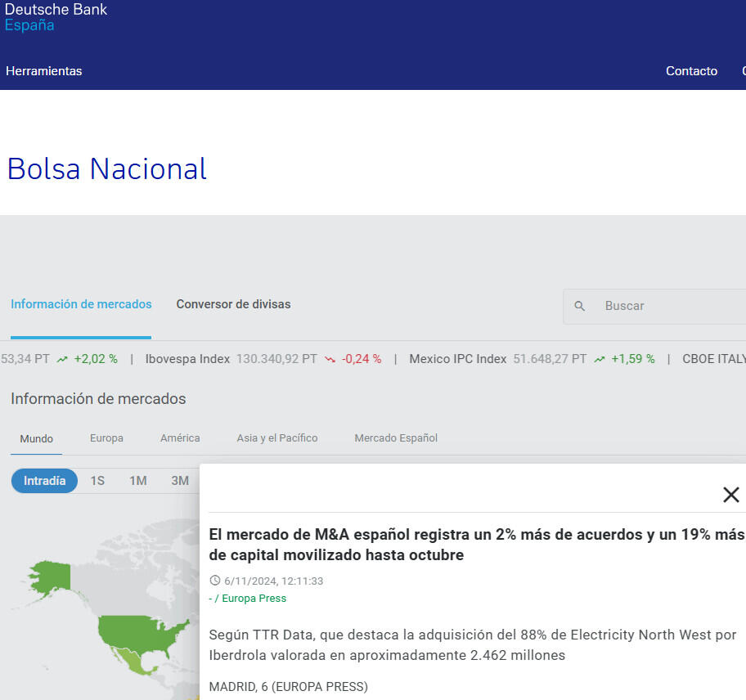Viewport: 746px width, 700px height.
Task: Click the search magnifier icon
Action: [580, 306]
